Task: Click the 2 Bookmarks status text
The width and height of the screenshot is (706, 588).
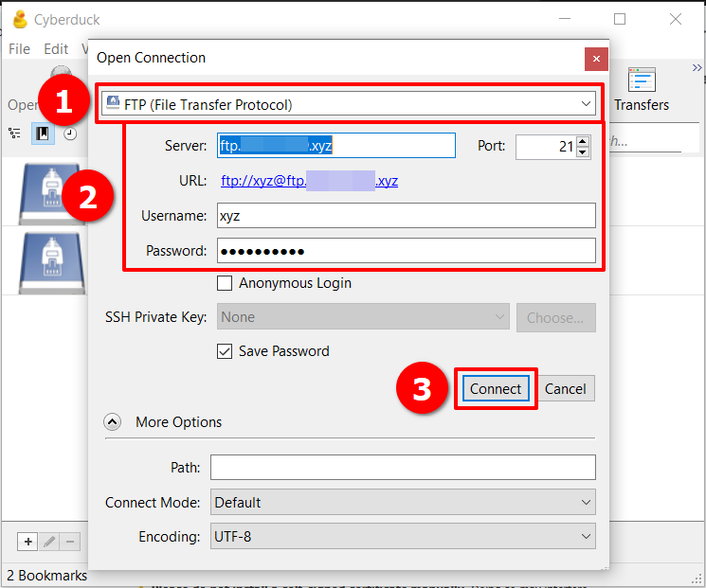Action: [46, 576]
